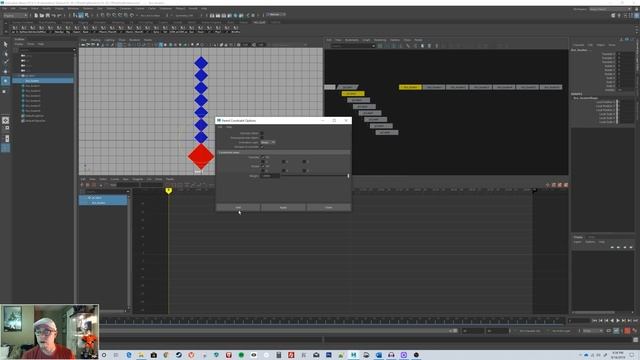Open Shading menu in viewport panel

(96, 40)
